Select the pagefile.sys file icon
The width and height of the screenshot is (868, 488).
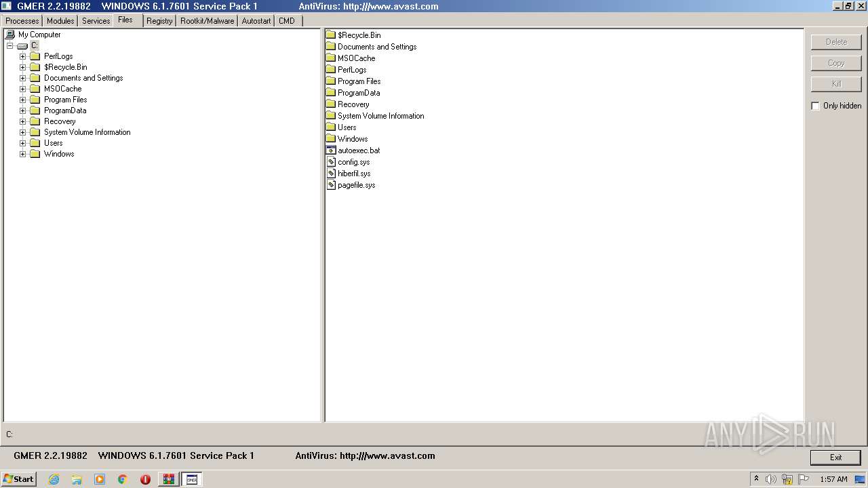tap(331, 185)
